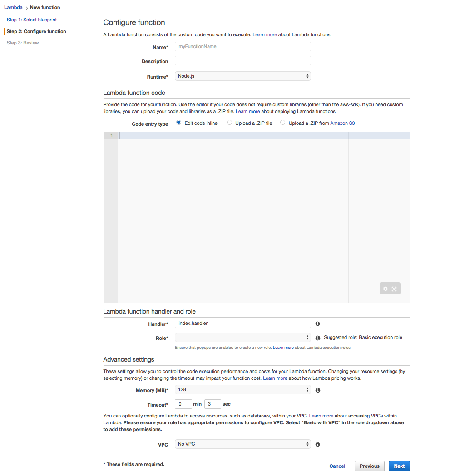Click New function breadcrumb text

point(45,7)
